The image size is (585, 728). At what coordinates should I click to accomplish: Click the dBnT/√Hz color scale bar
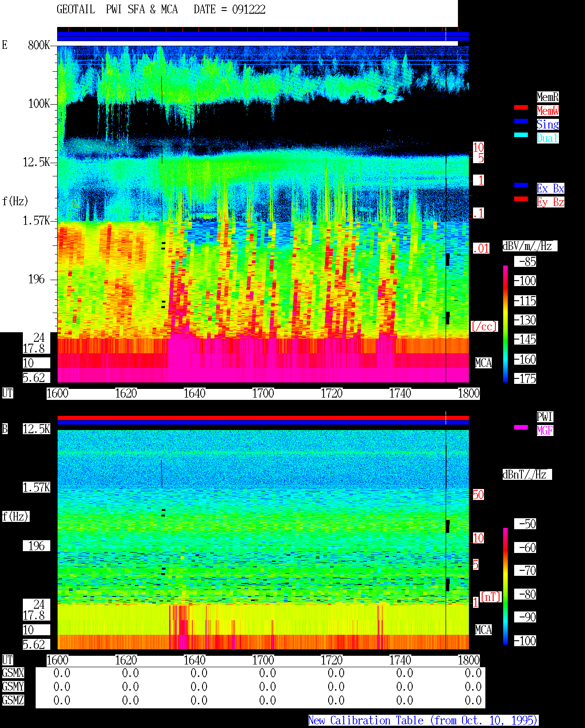click(x=505, y=586)
